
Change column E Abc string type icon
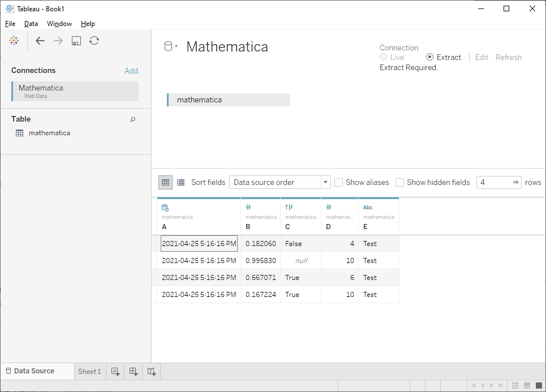[x=368, y=207]
